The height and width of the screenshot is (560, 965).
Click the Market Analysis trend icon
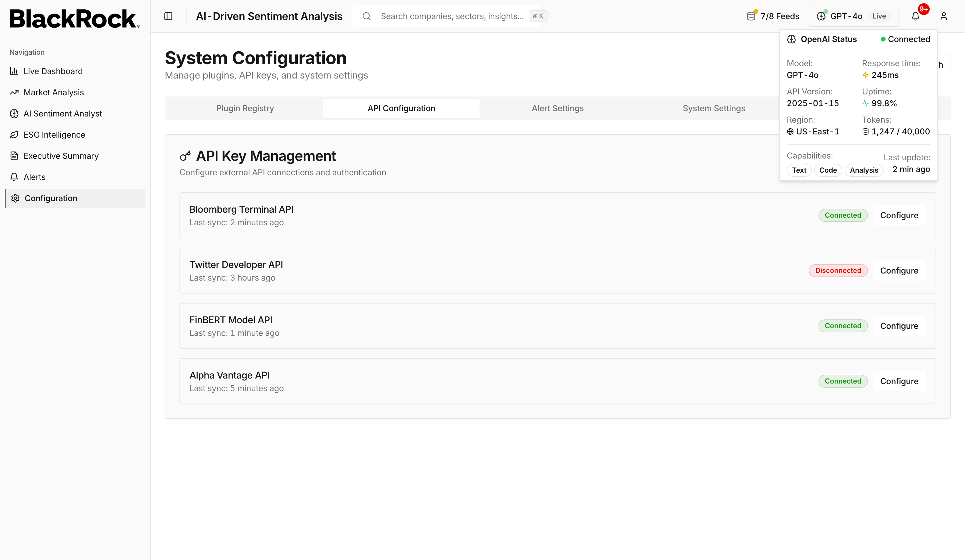click(x=14, y=92)
